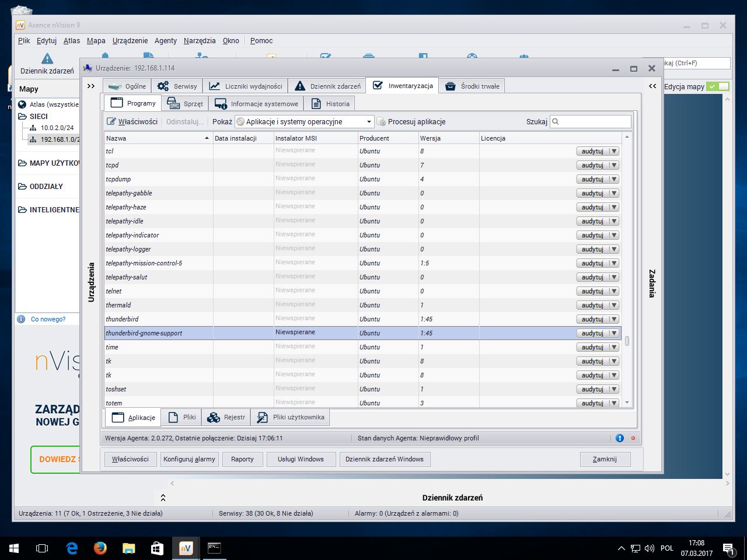Expand the left Urządzenia panel arrows
The width and height of the screenshot is (747, 560).
coord(91,86)
